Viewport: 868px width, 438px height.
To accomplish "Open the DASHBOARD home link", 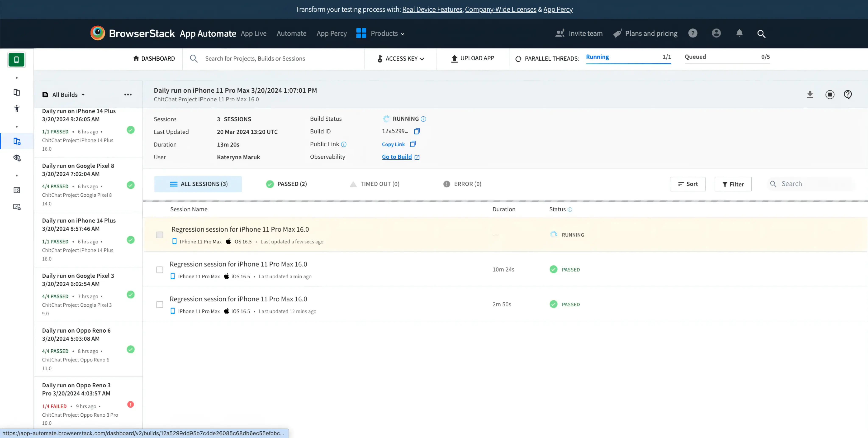I will [x=154, y=59].
